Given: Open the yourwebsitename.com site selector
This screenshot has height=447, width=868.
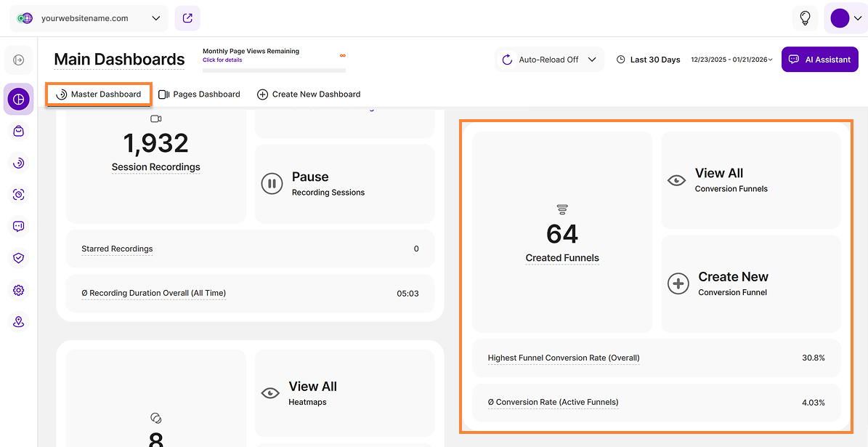Looking at the screenshot, I should point(89,18).
